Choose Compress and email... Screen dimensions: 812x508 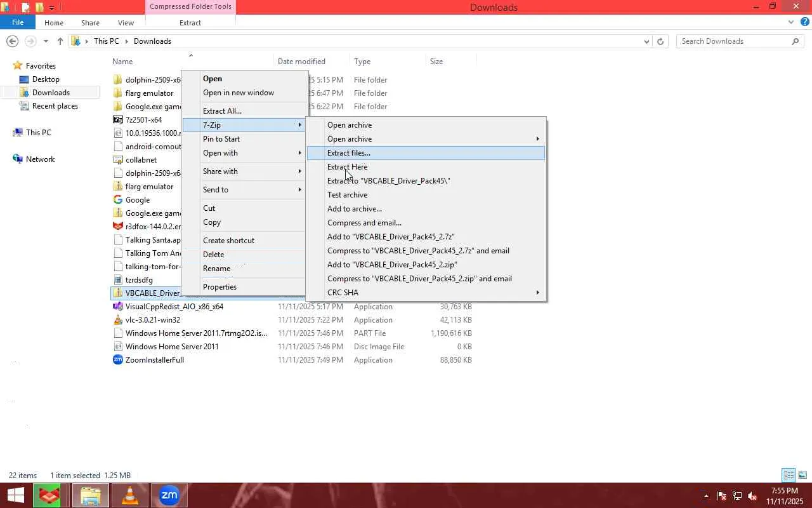pyautogui.click(x=426, y=223)
